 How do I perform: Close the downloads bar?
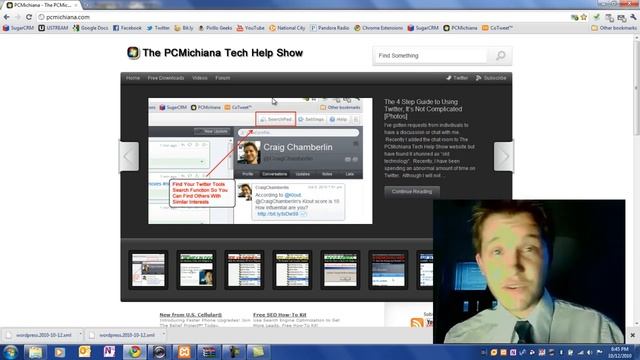(632, 335)
